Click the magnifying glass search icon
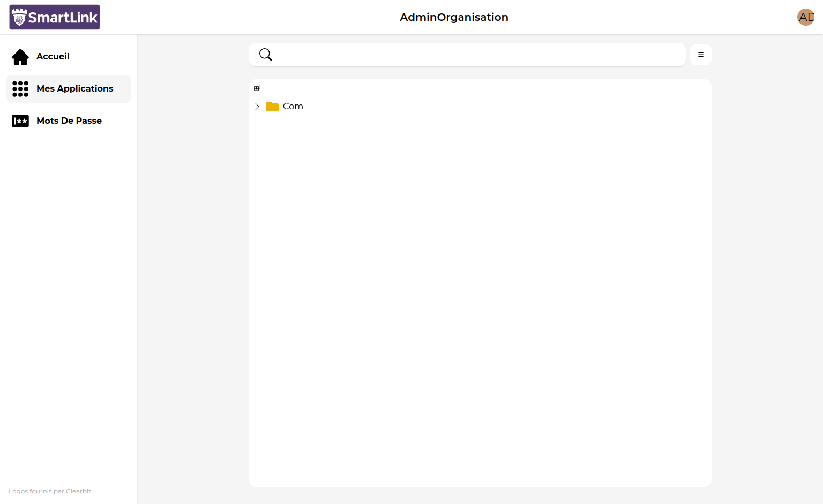Screen dimensions: 823x504 pyautogui.click(x=266, y=55)
